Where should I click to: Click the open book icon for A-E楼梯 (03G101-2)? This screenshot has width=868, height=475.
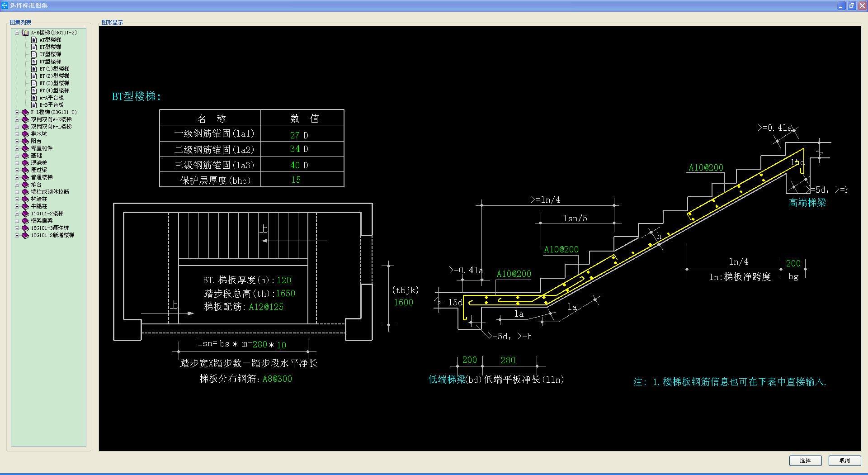pyautogui.click(x=25, y=33)
